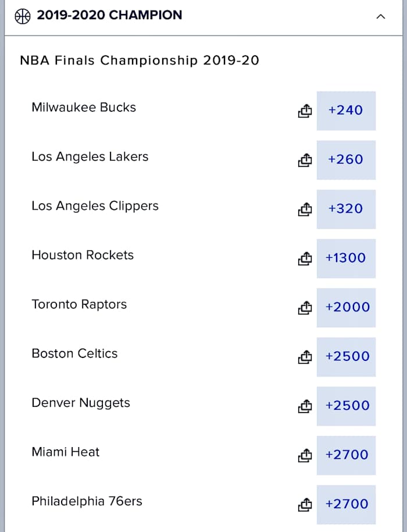
Task: Click share icon beside Los Angeles Clippers
Action: pyautogui.click(x=305, y=209)
